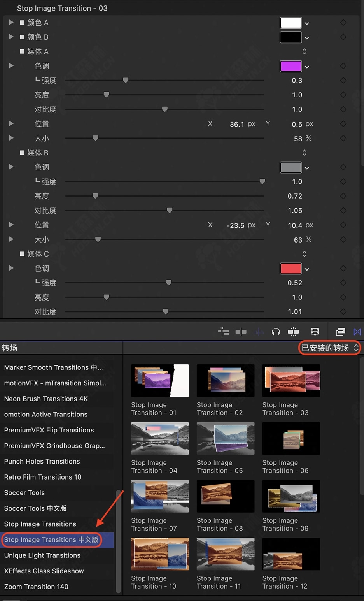Select Retro Film Transitions 10 category

click(43, 477)
